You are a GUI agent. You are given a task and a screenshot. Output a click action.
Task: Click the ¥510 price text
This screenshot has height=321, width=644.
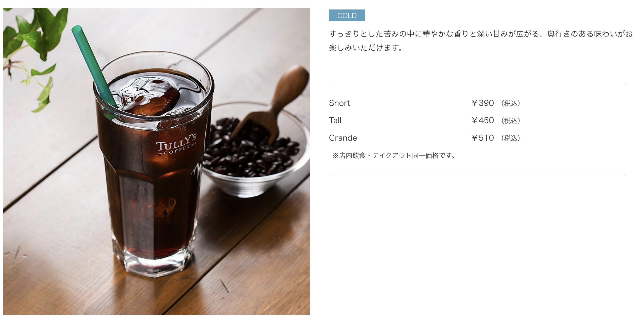point(482,138)
